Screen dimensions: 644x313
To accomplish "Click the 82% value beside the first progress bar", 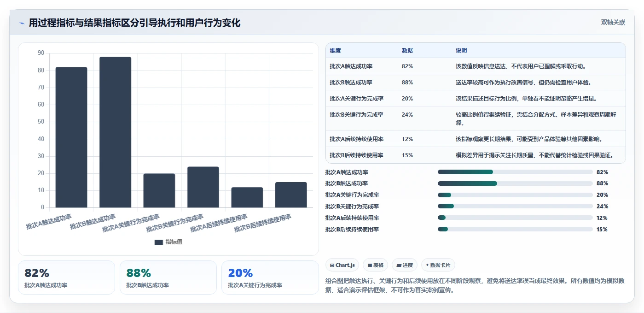I will (602, 172).
